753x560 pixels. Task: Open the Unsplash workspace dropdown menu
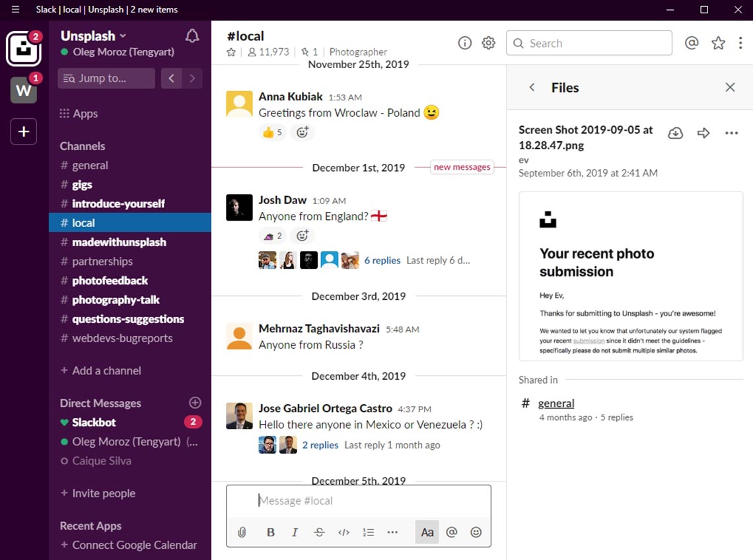click(93, 36)
